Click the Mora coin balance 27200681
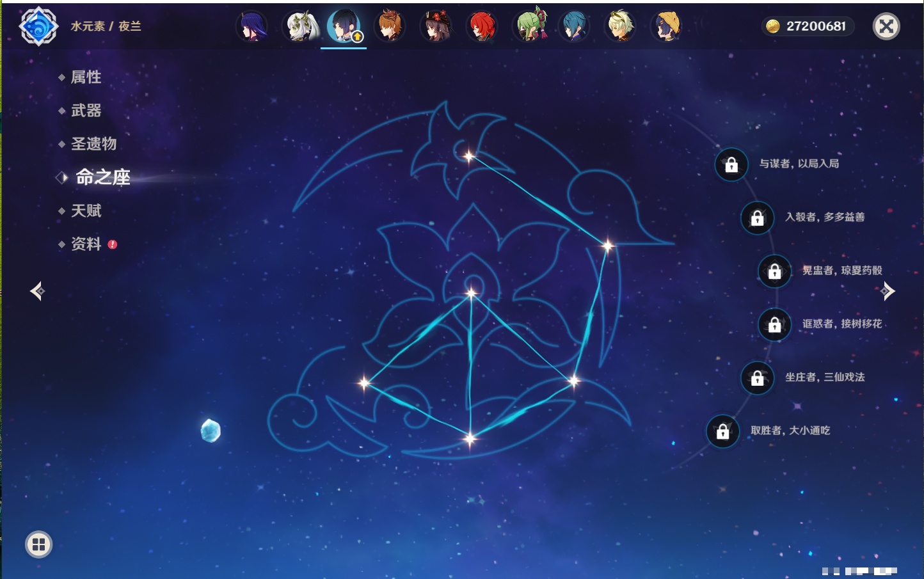The height and width of the screenshot is (579, 924). [808, 26]
